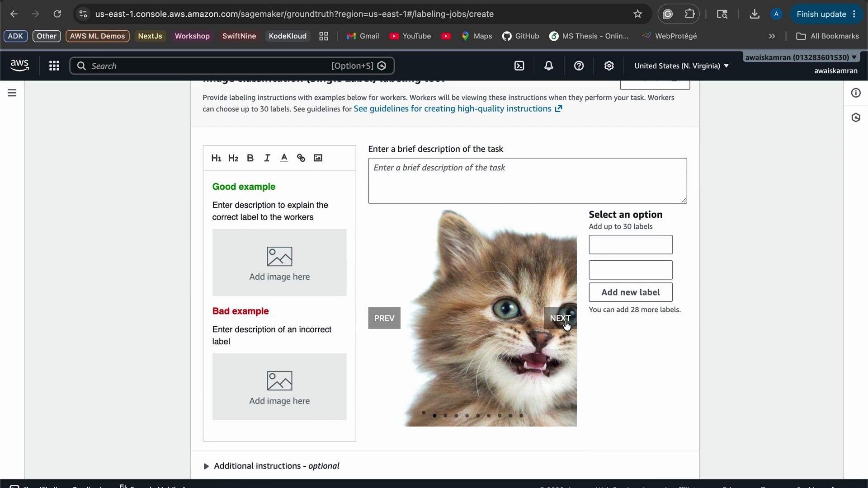Screen dimensions: 868x488
Task: Show more bookmarks chevron
Action: click(772, 36)
